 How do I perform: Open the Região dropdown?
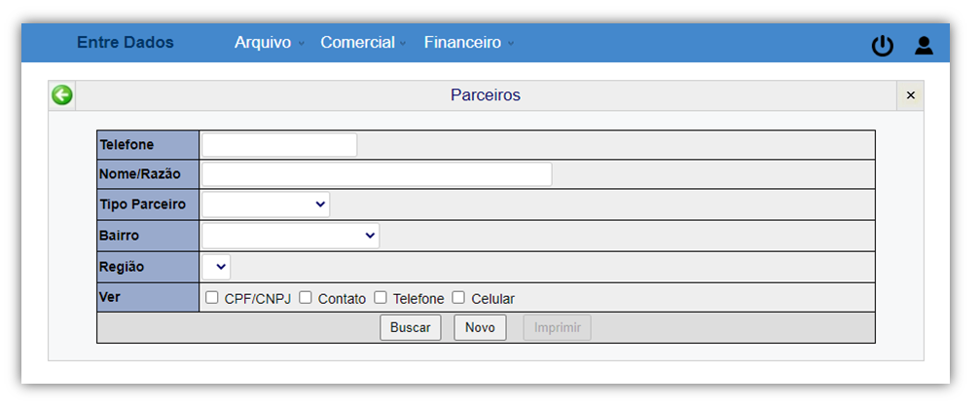pos(216,267)
